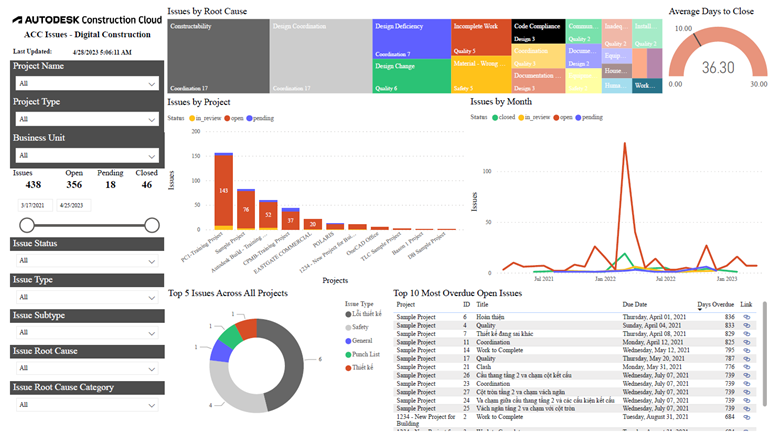Toggle open legend in Issues by Month
Screen dimensions: 780x442
pos(563,117)
